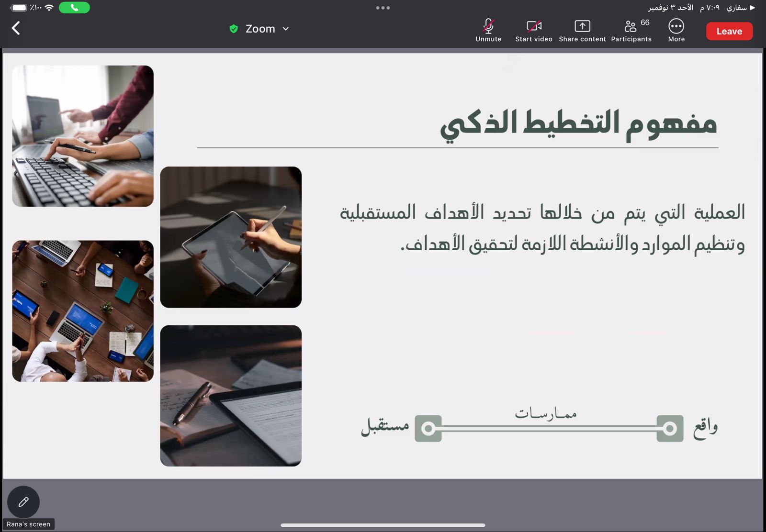Screen dimensions: 766x532
Task: Open the annotation pencil tool
Action: coord(23,502)
